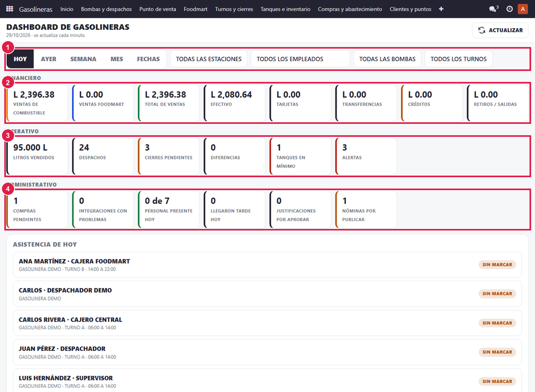Click CARLOS RIVERA · CAJERO CENTRAL name

point(71,319)
